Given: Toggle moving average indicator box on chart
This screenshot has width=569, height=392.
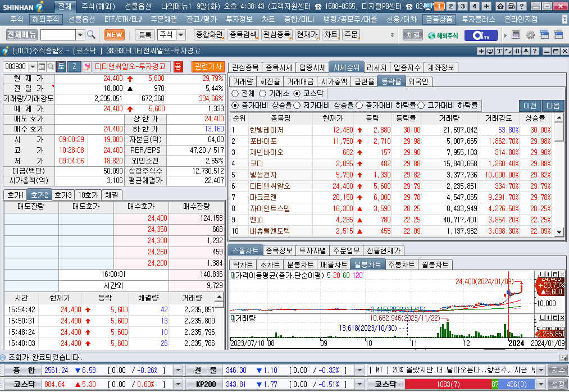Looking at the screenshot, I should 233,276.
